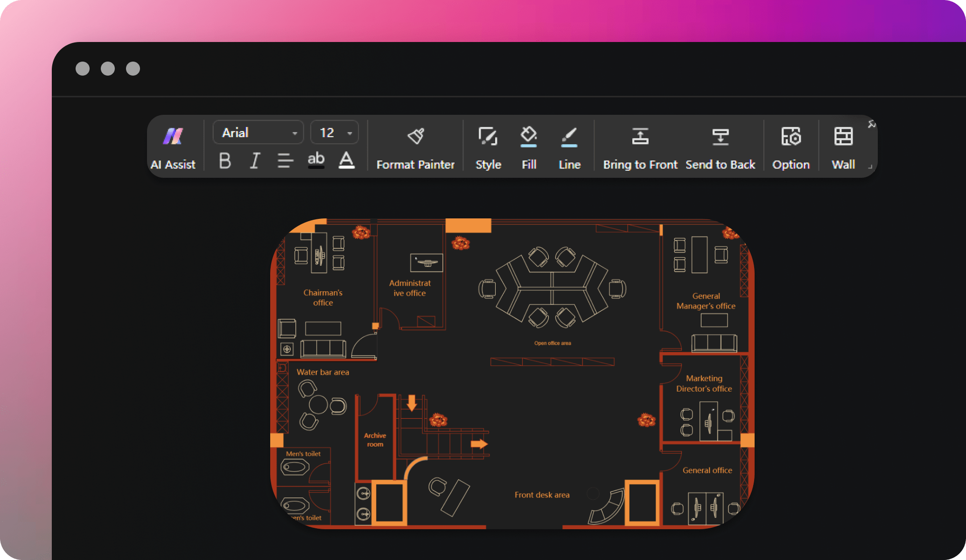The image size is (966, 560).
Task: Toggle bold formatting
Action: 225,161
